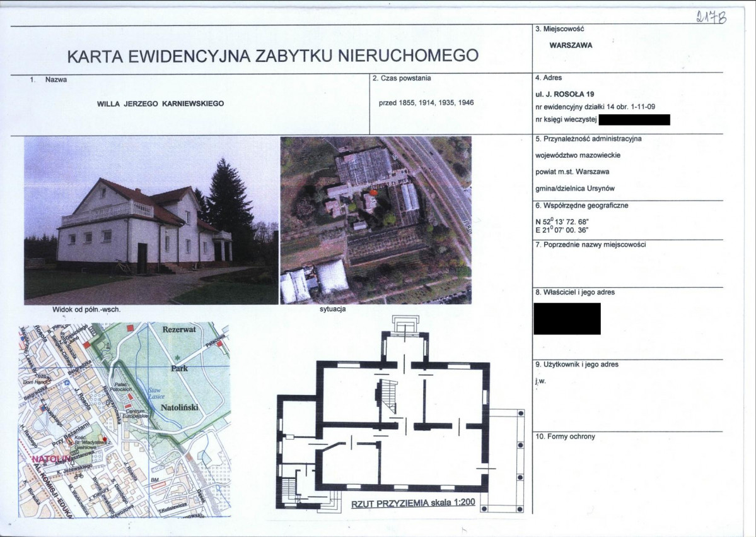Click the heading '9. Użytkownik i jego adres'
The width and height of the screenshot is (756, 537).
[x=577, y=365]
